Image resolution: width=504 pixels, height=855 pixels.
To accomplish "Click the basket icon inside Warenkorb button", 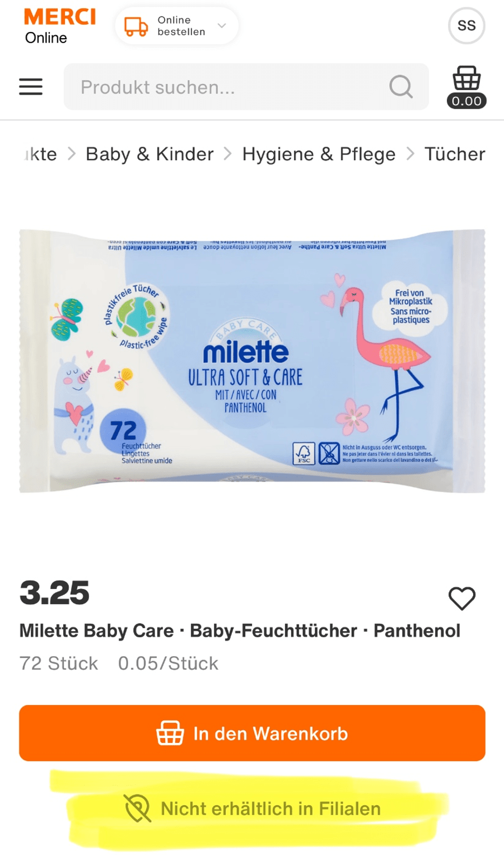I will [x=170, y=733].
